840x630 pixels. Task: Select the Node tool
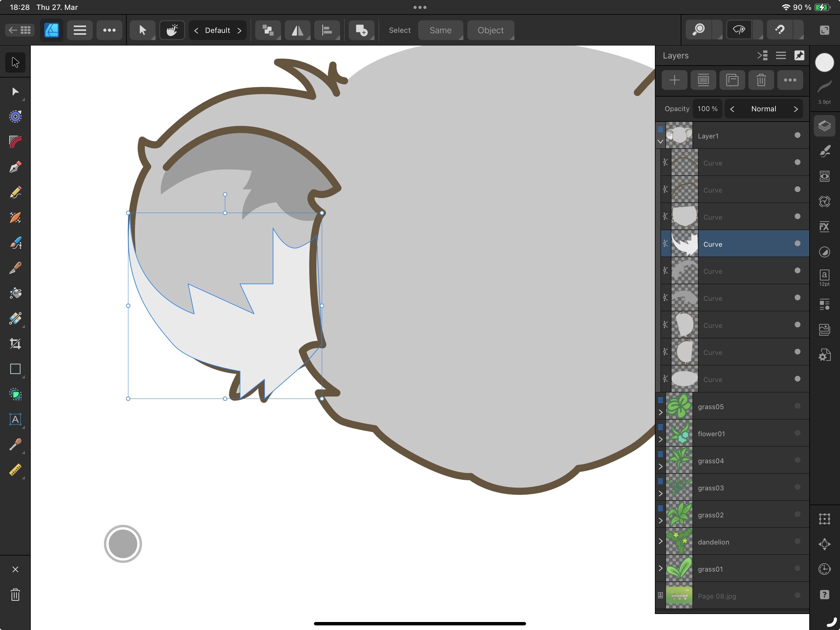click(15, 92)
